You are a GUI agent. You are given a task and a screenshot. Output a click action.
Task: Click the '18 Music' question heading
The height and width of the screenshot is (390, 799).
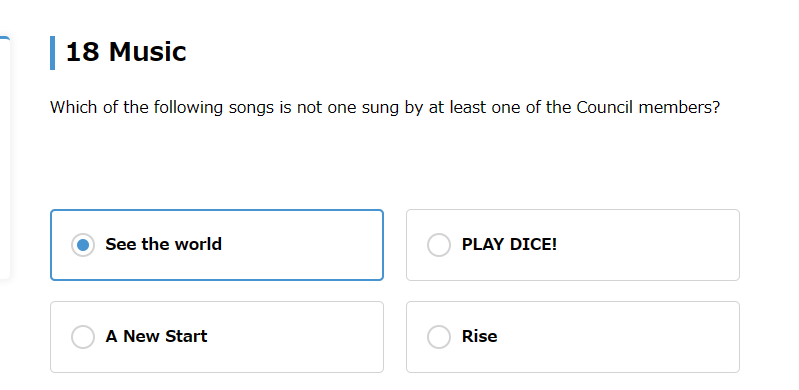pyautogui.click(x=126, y=52)
